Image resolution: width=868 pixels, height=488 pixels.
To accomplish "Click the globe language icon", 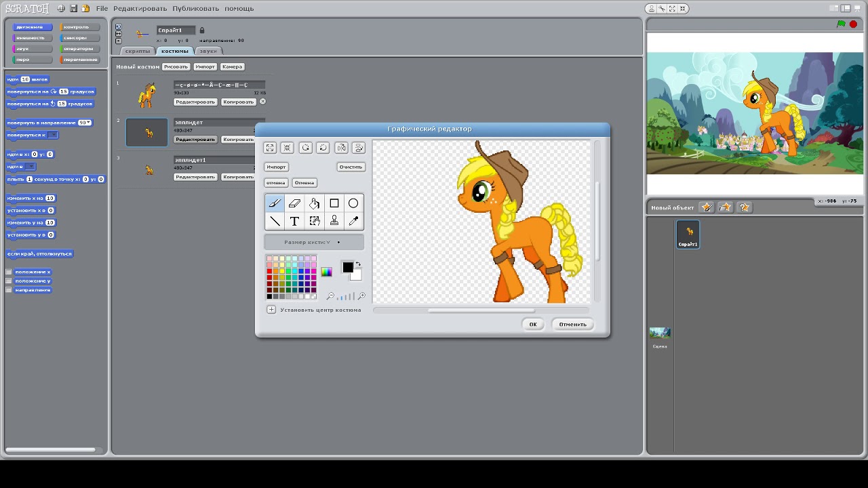I will coord(61,9).
